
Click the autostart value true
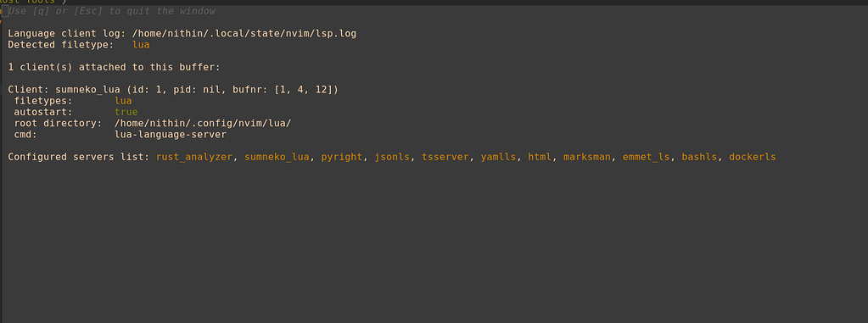126,112
